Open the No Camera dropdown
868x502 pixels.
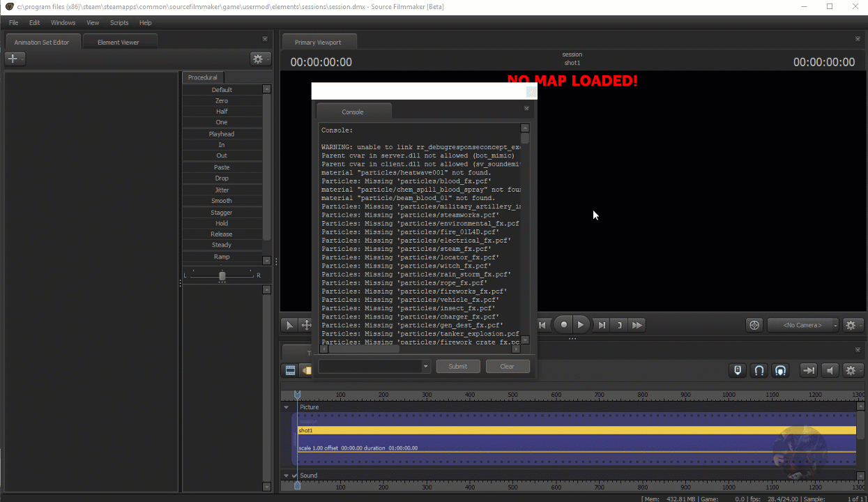pos(802,325)
